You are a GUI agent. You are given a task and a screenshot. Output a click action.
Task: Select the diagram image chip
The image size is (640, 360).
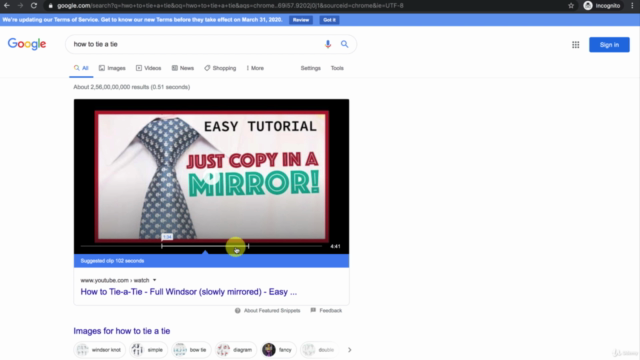coord(236,350)
